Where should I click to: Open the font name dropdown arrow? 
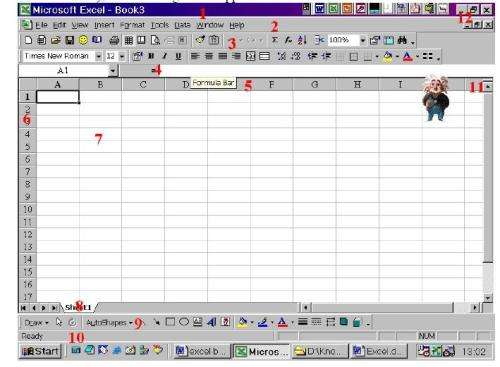pyautogui.click(x=98, y=56)
